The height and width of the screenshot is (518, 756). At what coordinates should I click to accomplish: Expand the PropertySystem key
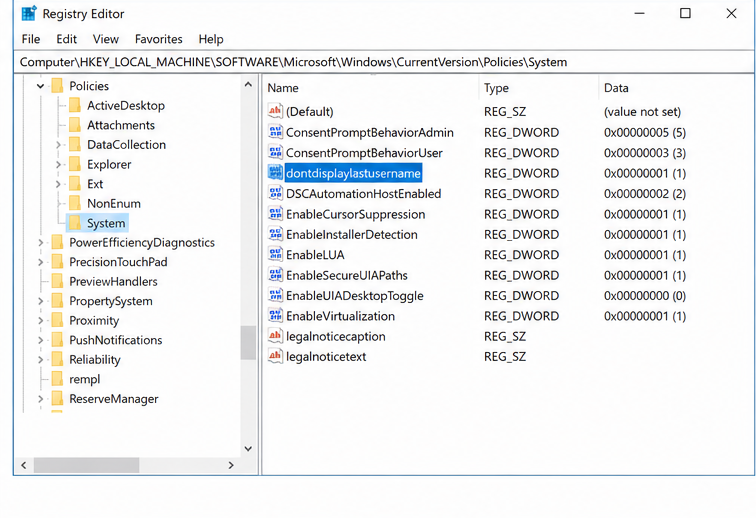point(40,301)
